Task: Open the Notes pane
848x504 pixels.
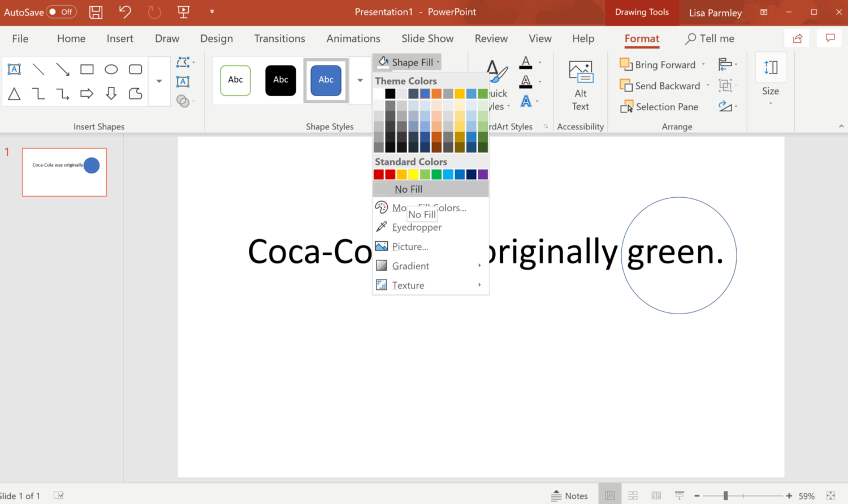Action: point(570,496)
